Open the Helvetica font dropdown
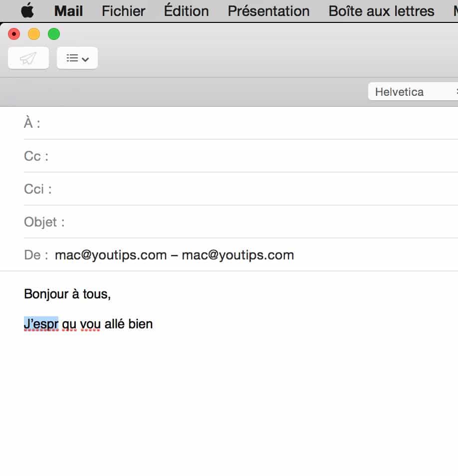The width and height of the screenshot is (458, 476). tap(413, 92)
